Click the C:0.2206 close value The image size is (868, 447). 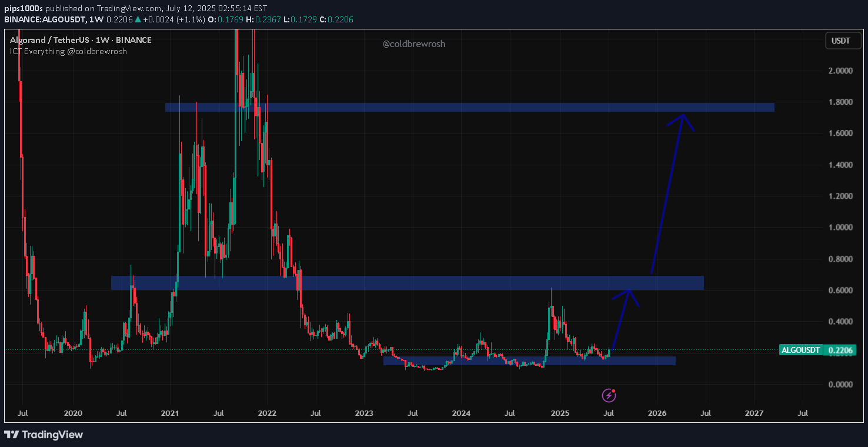click(336, 19)
